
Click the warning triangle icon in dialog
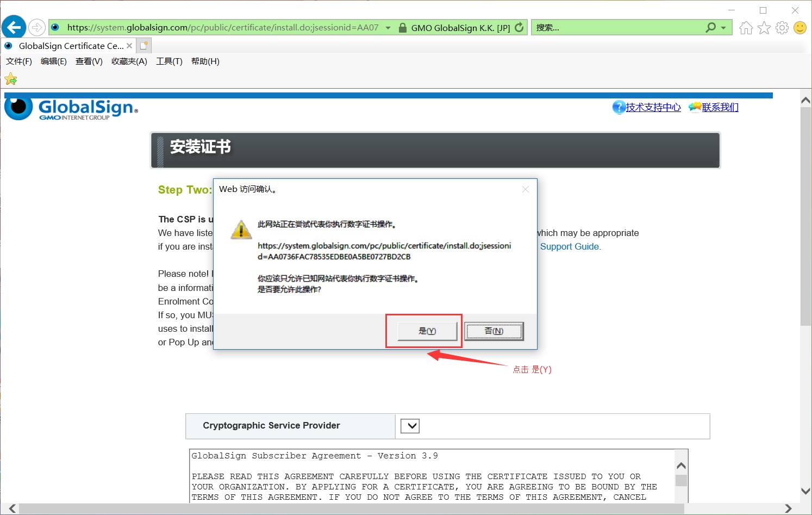tap(241, 229)
